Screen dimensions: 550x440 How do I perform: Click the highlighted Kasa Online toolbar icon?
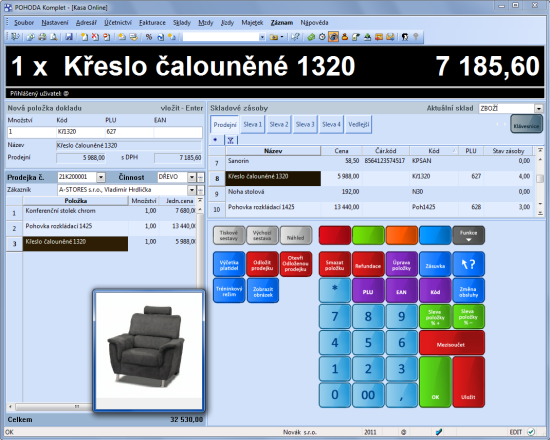[333, 36]
